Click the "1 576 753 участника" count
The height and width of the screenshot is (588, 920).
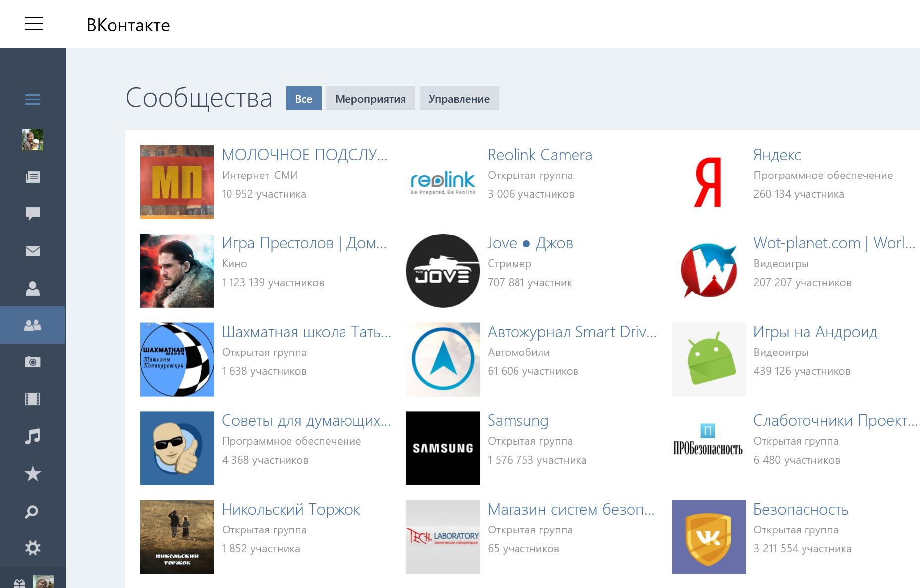coord(537,460)
